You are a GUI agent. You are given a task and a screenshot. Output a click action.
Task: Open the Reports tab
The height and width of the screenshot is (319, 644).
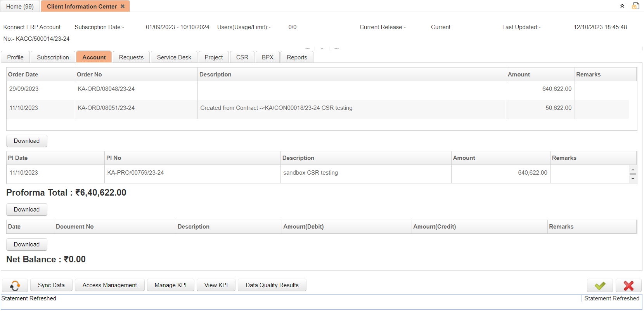pos(297,57)
